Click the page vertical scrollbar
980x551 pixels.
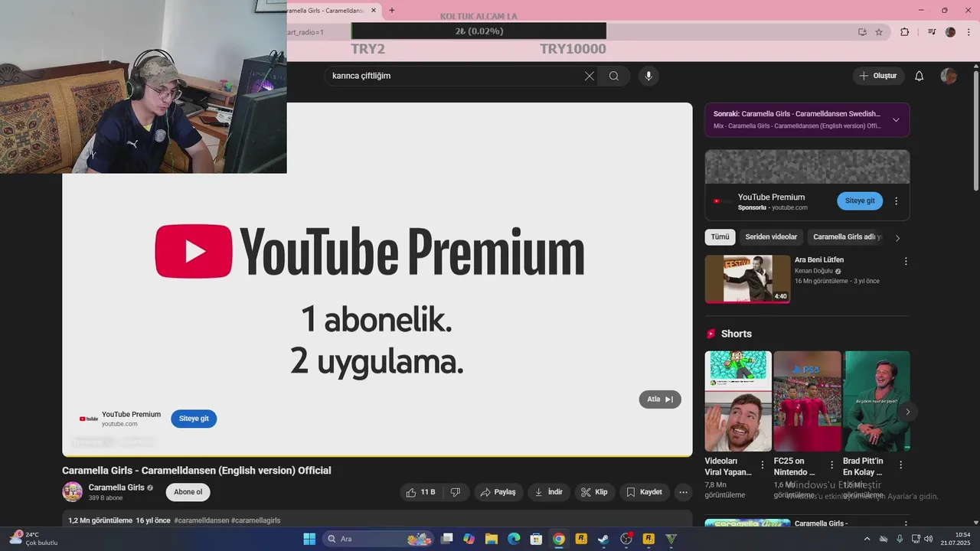975,130
